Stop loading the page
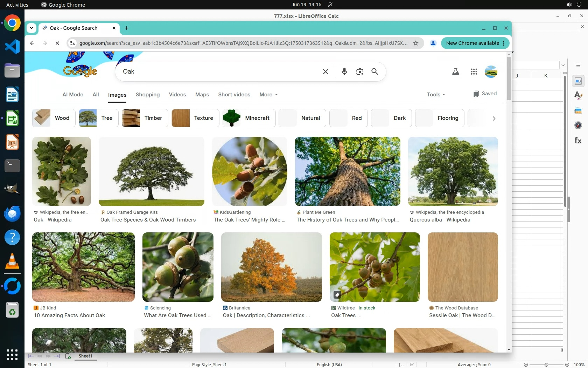Screen dimensions: 588x368 57,43
